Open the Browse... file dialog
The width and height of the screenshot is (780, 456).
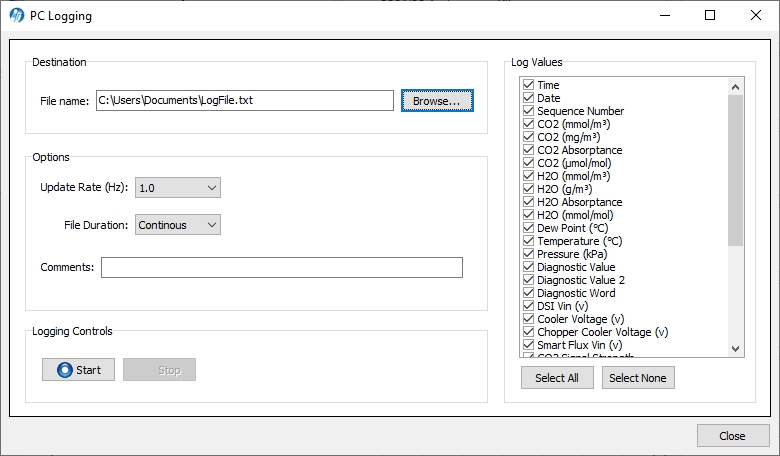coord(437,100)
